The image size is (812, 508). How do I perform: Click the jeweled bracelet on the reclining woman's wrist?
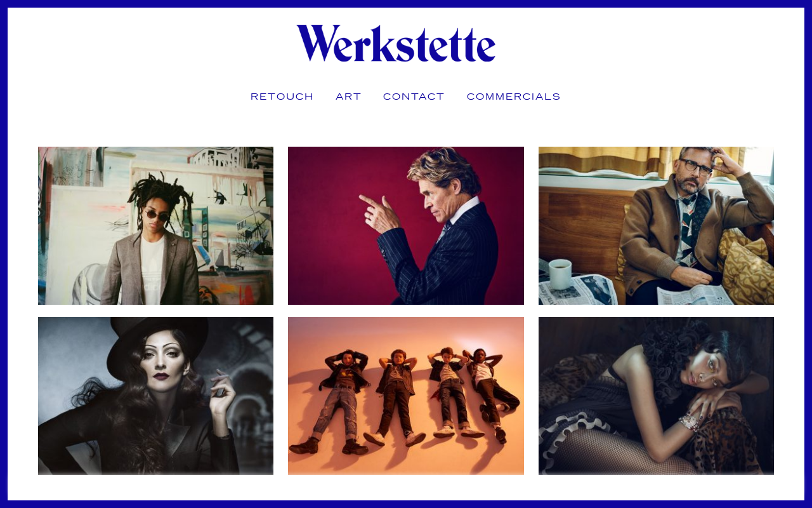pos(690,421)
